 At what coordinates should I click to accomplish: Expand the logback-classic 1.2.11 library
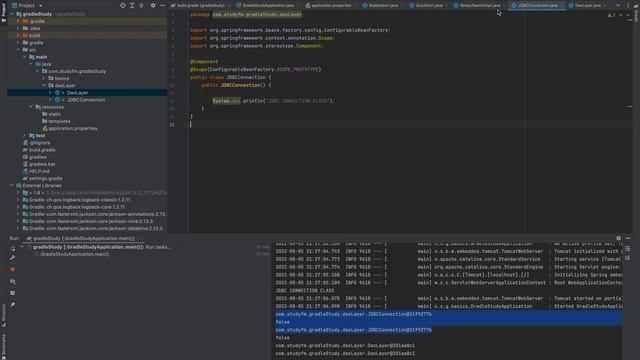(18, 200)
